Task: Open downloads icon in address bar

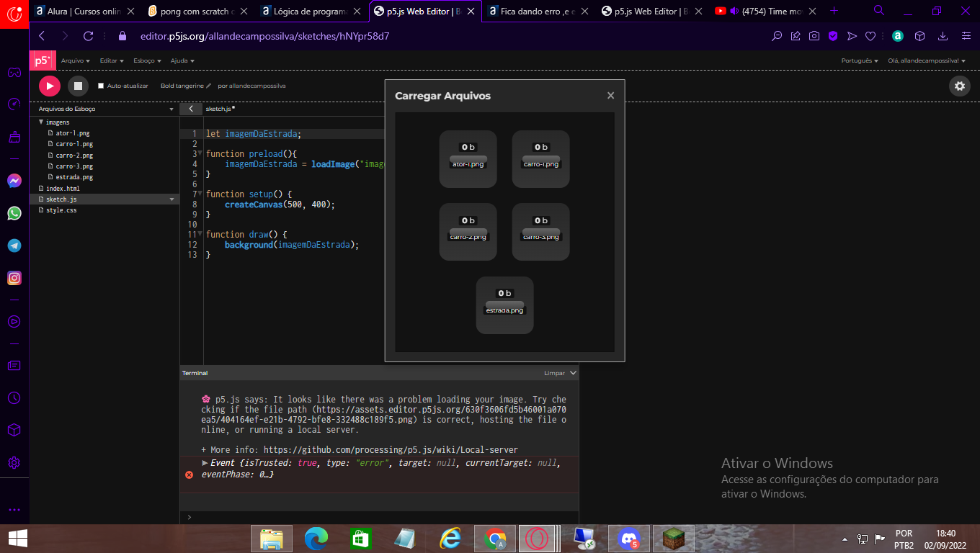Action: tap(943, 36)
